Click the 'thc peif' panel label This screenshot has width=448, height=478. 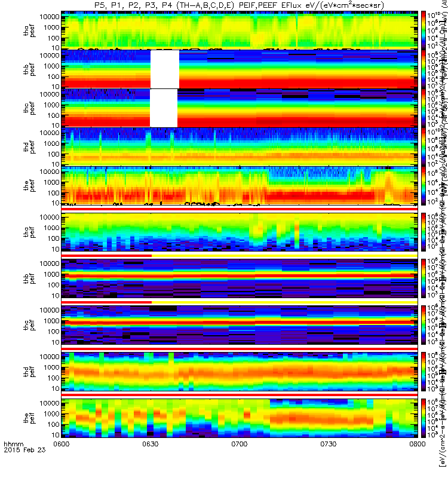pos(29,325)
